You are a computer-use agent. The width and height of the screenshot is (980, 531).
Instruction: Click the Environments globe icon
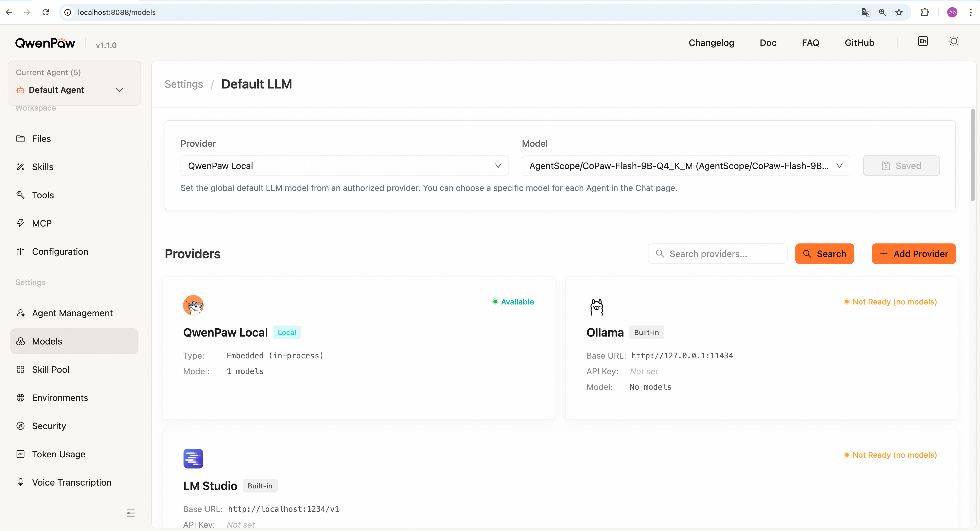coord(21,397)
